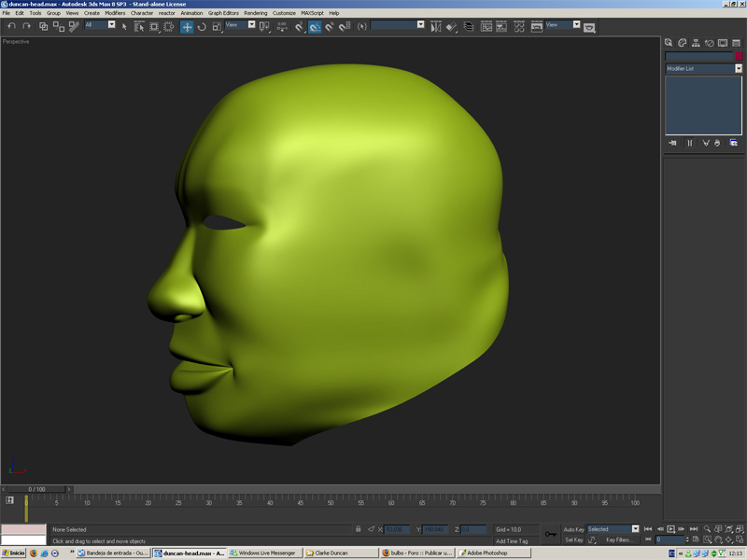
Task: Switch to the Modify command panel tab
Action: (x=683, y=43)
